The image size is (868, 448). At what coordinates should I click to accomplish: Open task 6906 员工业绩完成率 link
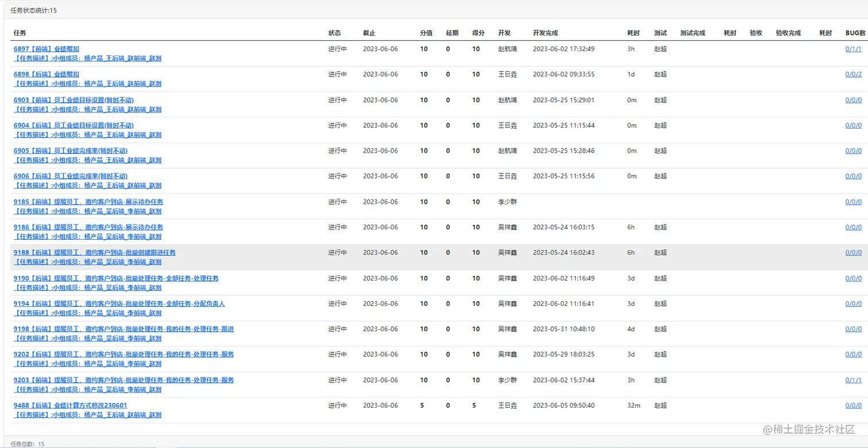[x=71, y=176]
